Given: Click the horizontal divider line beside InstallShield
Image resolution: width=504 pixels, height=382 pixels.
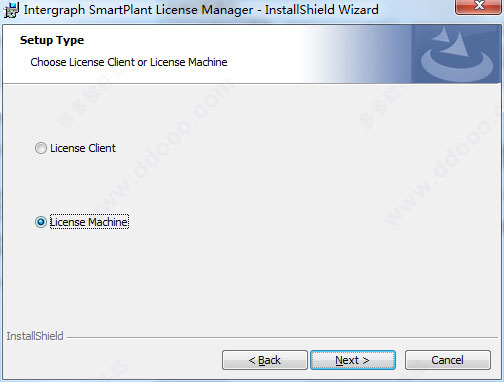Looking at the screenshot, I should tap(282, 337).
